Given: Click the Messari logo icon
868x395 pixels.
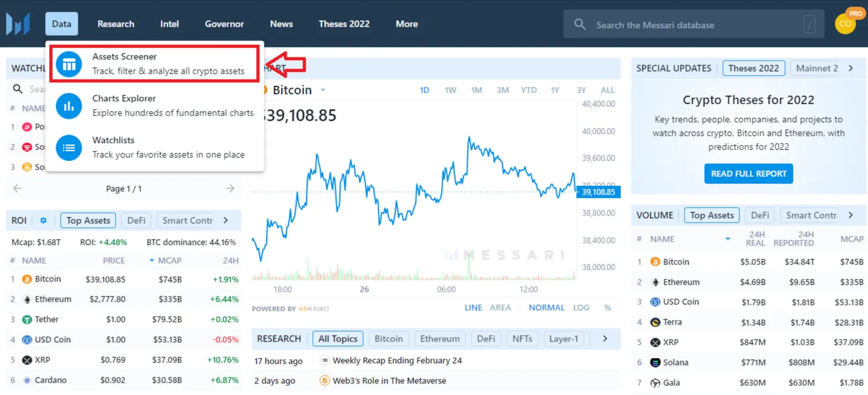Looking at the screenshot, I should (18, 24).
